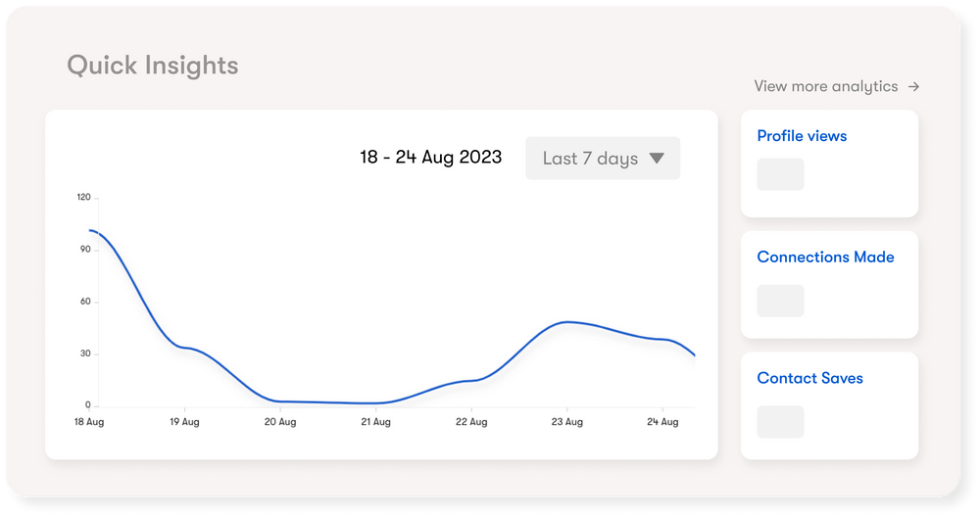Click the dropdown triangle arrow icon
980x517 pixels.
pos(657,158)
